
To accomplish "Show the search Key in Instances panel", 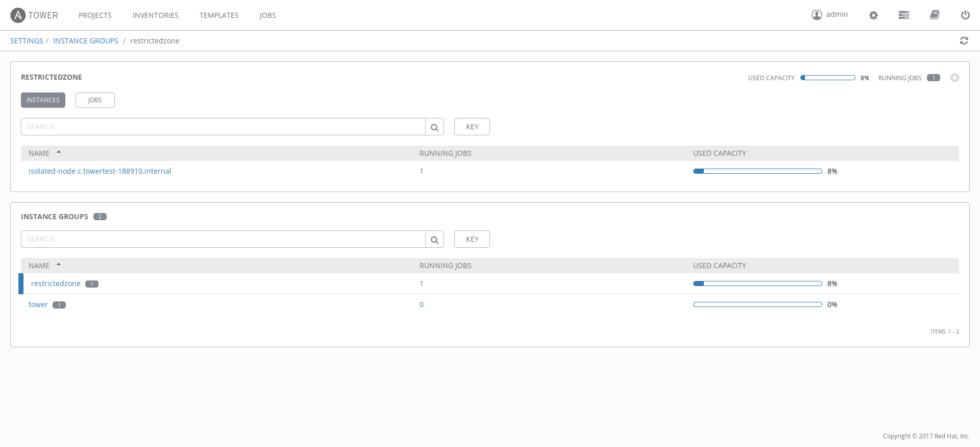I will [472, 127].
